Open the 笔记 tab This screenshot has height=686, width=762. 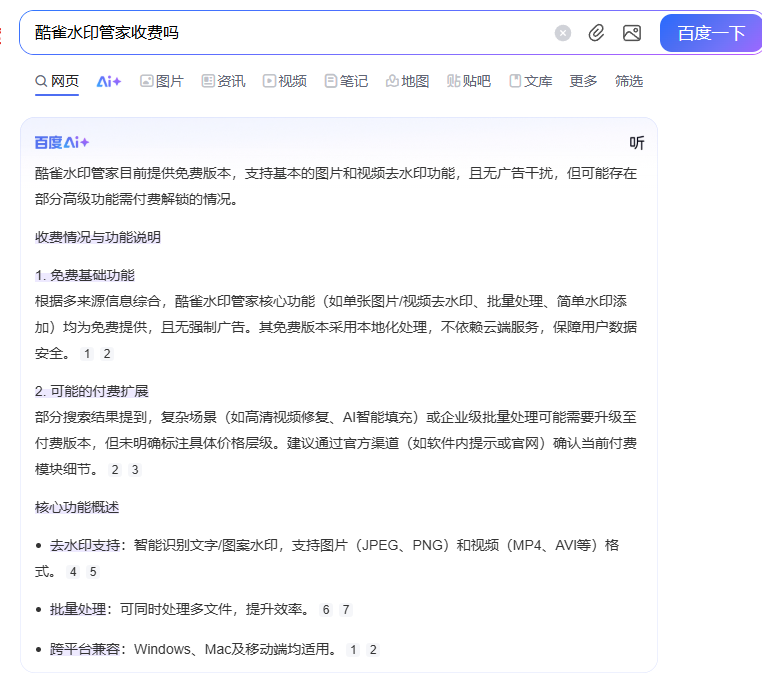coord(346,81)
